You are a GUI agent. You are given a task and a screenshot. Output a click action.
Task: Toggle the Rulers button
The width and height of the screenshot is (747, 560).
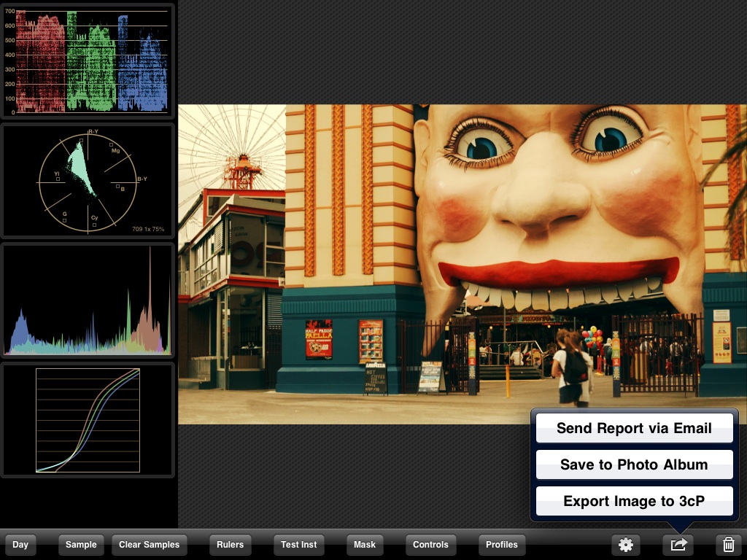click(x=230, y=544)
